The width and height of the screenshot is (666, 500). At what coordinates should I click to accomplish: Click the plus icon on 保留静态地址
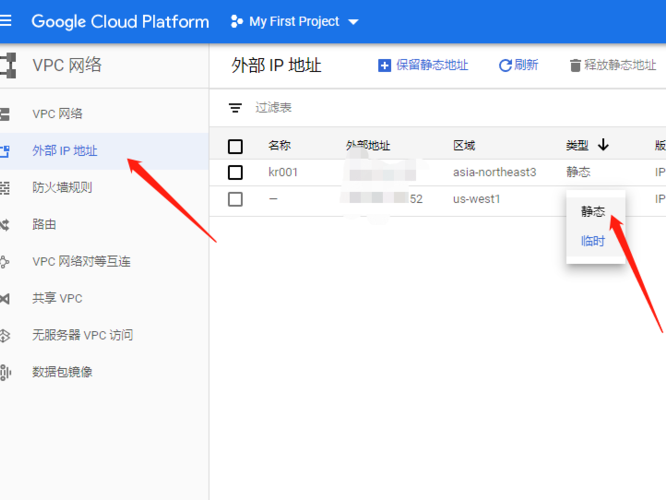(x=384, y=65)
